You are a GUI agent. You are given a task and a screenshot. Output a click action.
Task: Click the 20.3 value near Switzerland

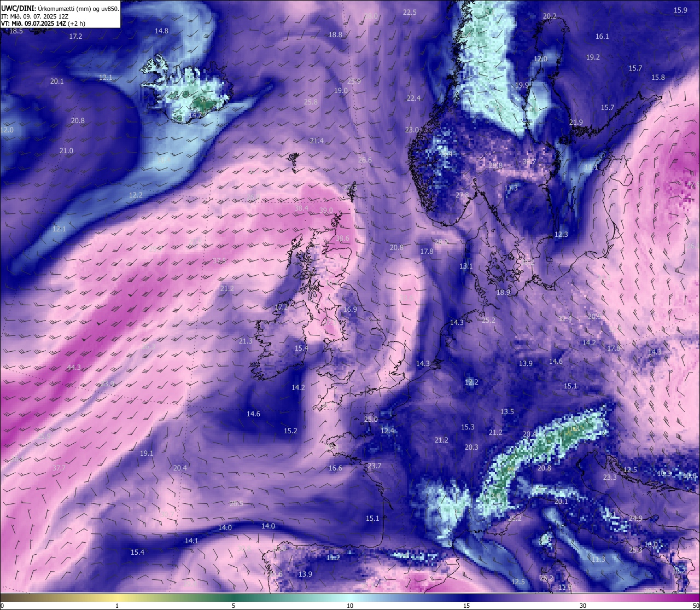point(471,448)
